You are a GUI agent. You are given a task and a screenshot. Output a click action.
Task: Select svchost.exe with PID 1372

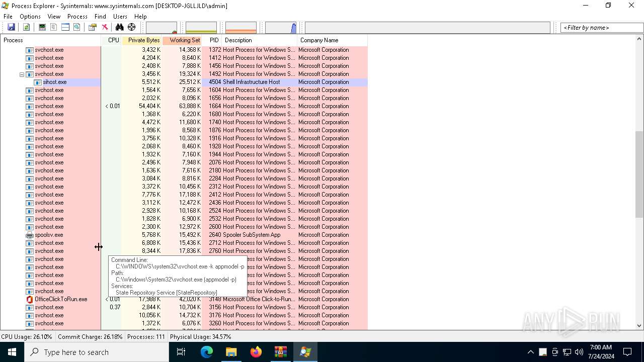point(184,50)
